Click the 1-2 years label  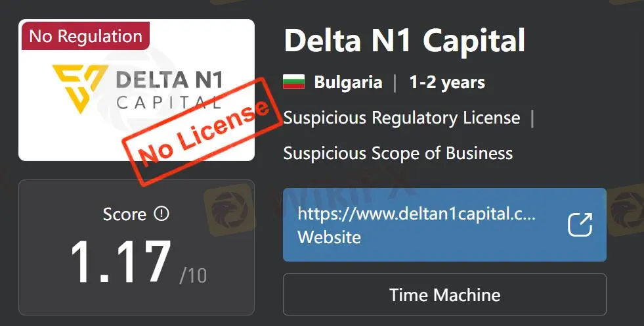[x=447, y=82]
